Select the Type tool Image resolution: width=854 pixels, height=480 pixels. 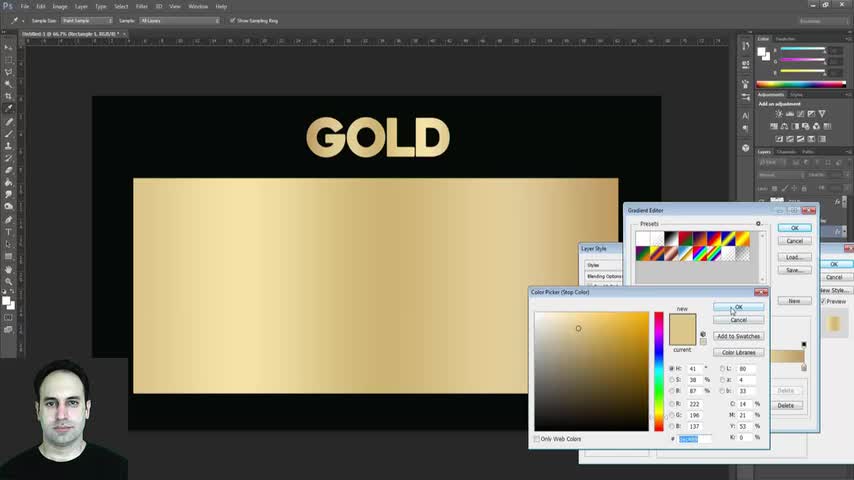pos(8,232)
